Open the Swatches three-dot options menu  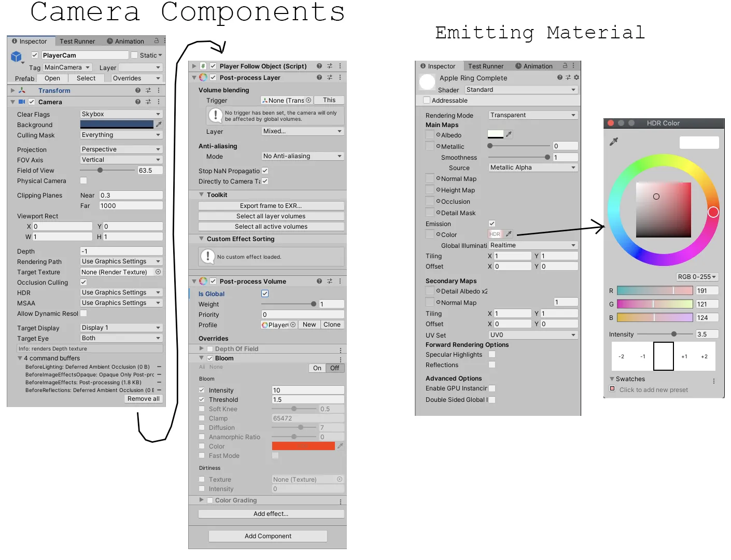(714, 381)
